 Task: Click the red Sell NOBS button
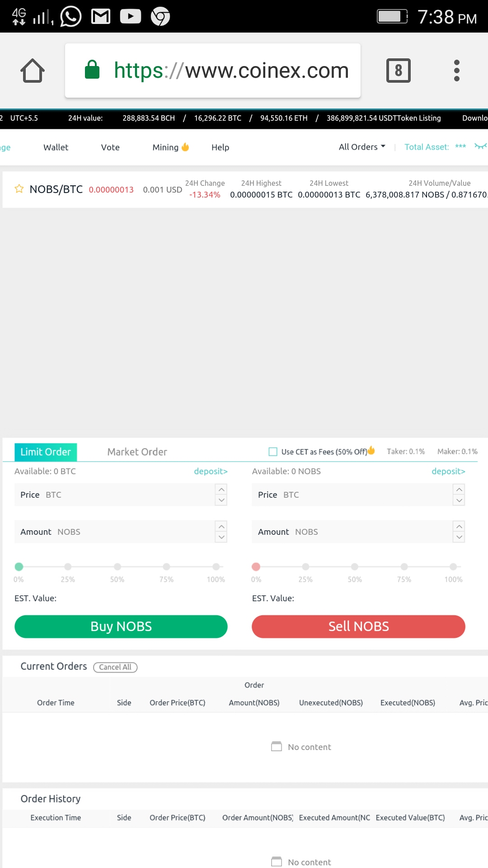pyautogui.click(x=358, y=627)
